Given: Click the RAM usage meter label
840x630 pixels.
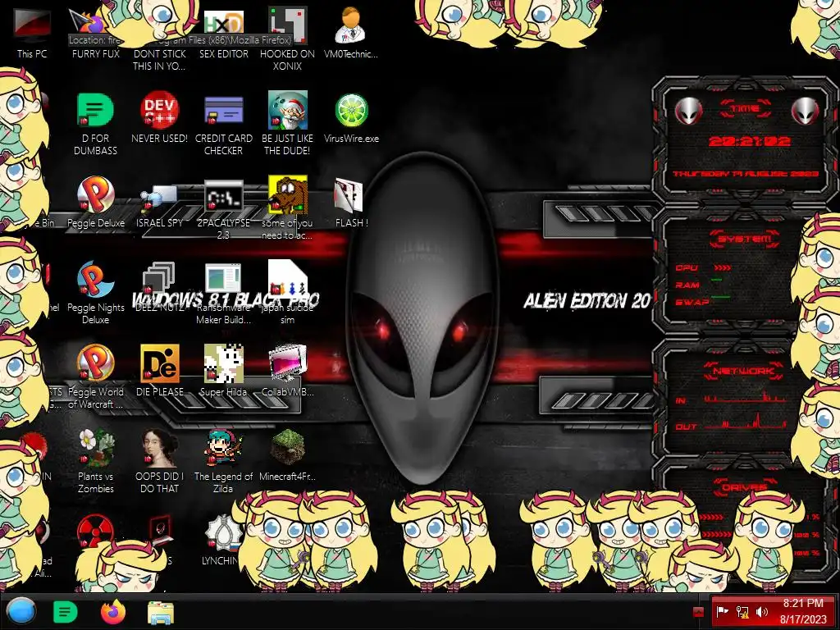Looking at the screenshot, I should coord(687,285).
